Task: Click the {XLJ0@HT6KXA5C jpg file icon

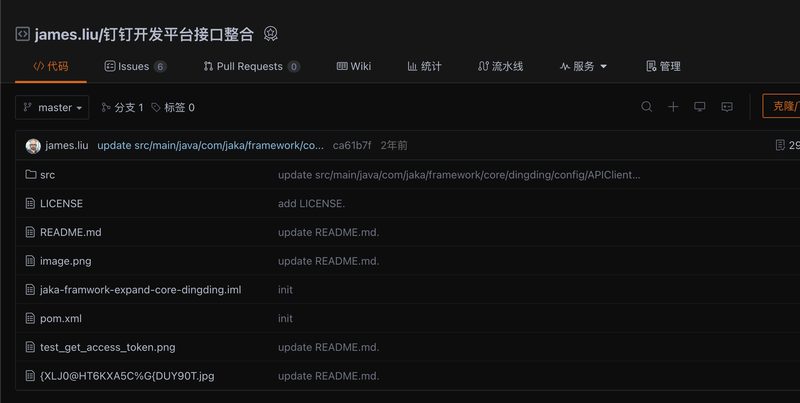Action: [30, 376]
